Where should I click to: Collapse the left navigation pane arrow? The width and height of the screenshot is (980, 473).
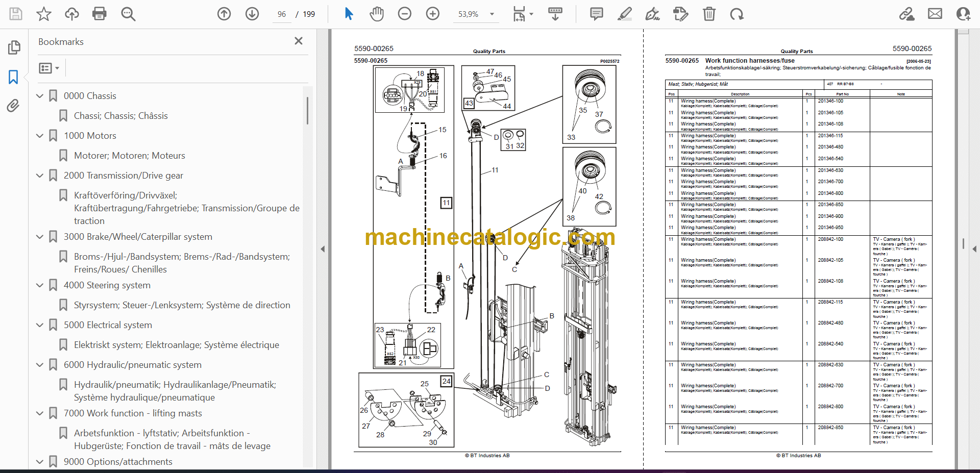tap(323, 249)
